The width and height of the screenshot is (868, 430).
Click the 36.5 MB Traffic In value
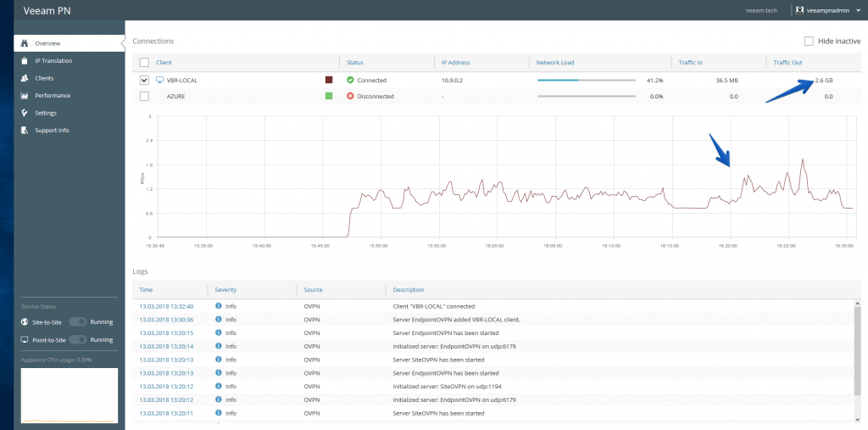pos(726,81)
